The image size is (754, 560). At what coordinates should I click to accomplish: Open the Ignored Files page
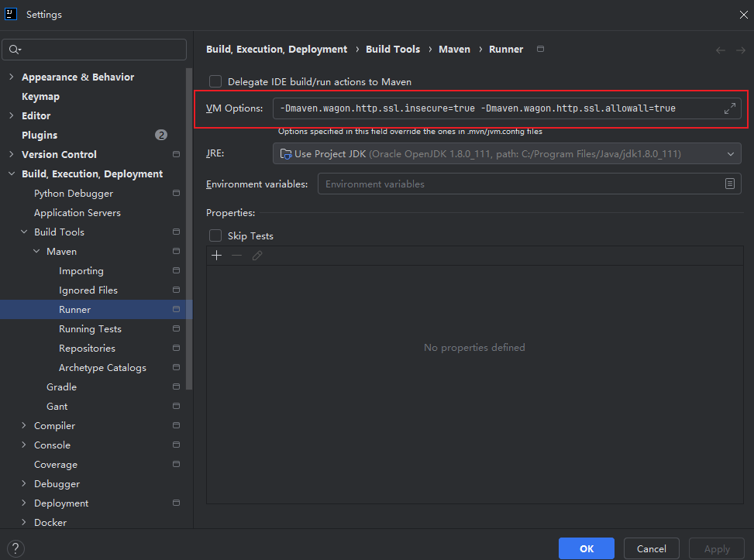click(88, 290)
